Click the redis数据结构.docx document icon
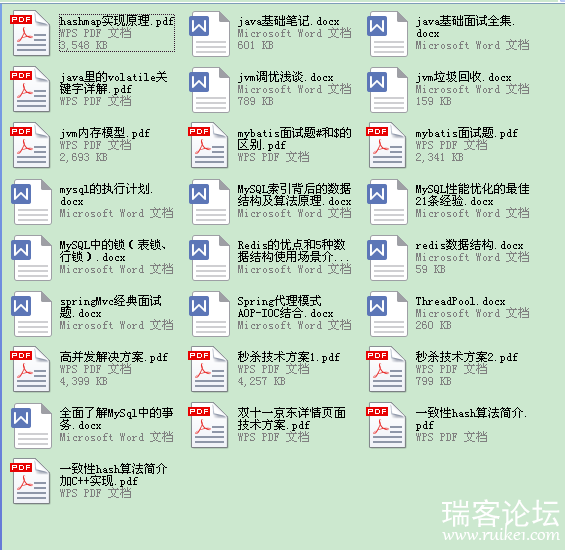 coord(388,258)
